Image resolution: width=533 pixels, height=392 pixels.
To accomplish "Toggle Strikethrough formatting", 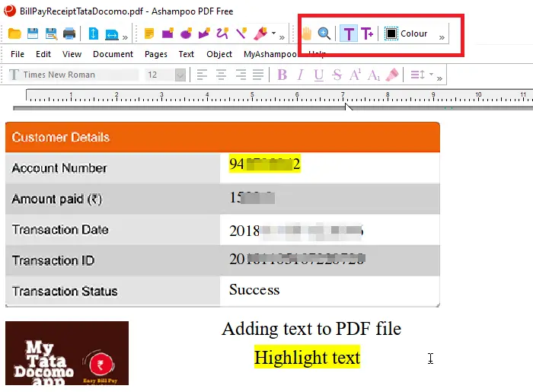I will (x=337, y=75).
